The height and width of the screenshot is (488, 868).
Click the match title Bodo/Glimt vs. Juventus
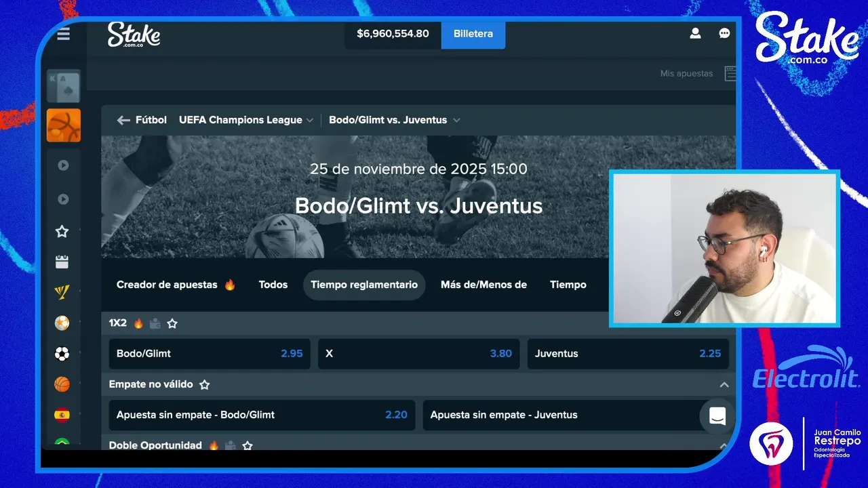419,205
